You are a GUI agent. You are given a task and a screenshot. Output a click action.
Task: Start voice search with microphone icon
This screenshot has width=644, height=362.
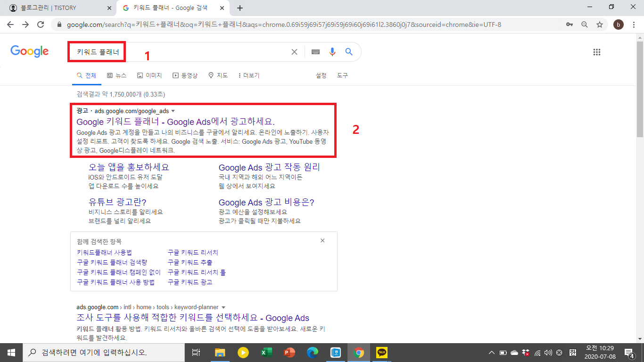tap(332, 52)
